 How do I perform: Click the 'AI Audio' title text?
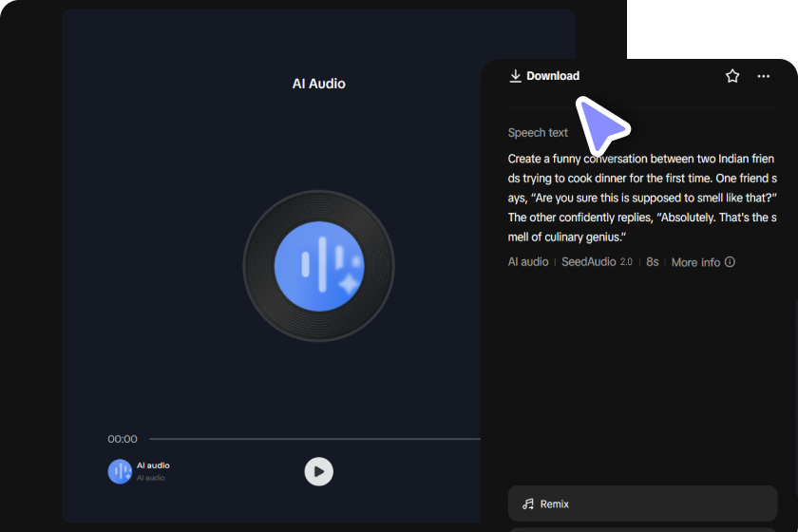pyautogui.click(x=318, y=84)
